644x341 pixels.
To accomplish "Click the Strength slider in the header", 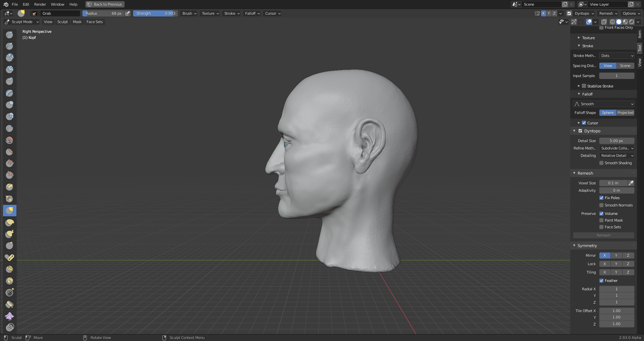I will (x=155, y=13).
